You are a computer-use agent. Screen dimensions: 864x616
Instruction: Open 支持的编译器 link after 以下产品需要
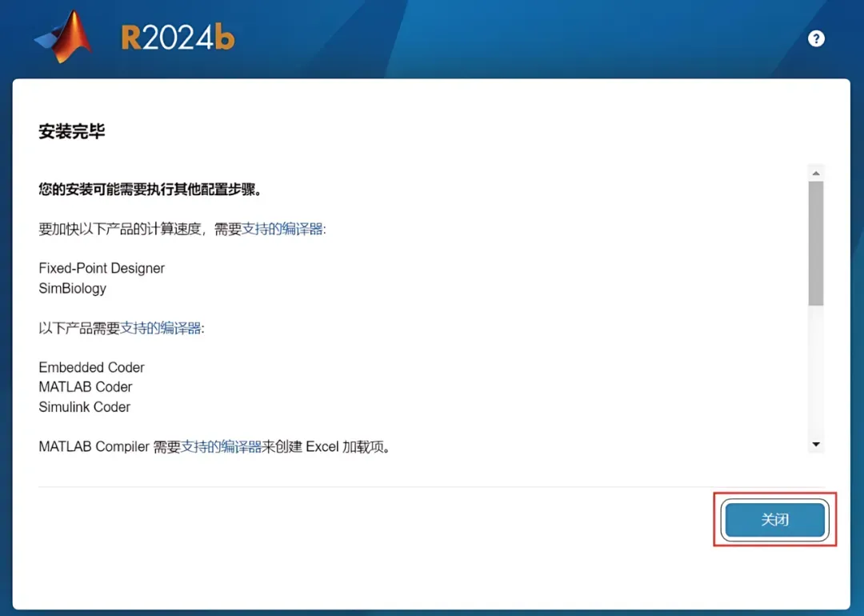point(160,328)
